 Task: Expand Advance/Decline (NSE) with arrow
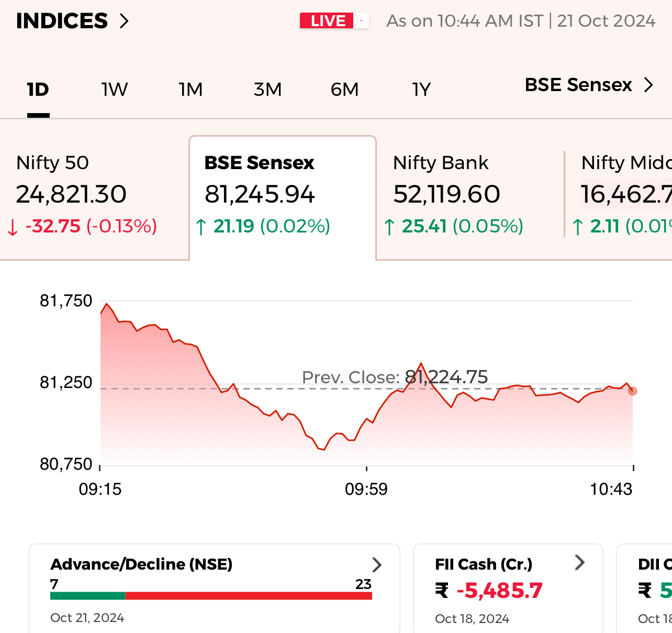click(376, 564)
